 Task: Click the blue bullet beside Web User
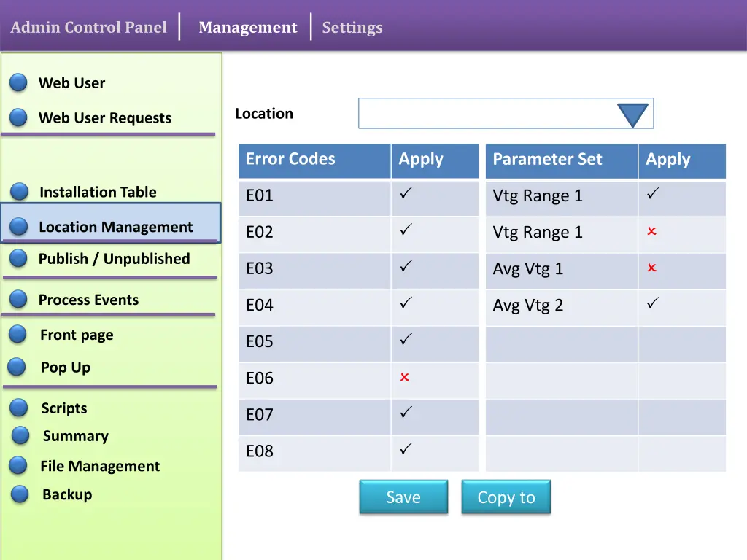tap(19, 83)
